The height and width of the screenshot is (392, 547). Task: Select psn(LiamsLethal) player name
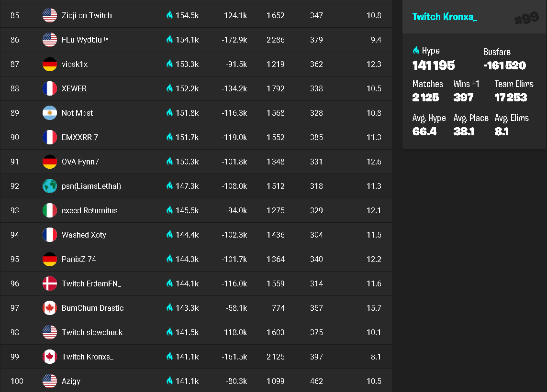[x=91, y=186]
